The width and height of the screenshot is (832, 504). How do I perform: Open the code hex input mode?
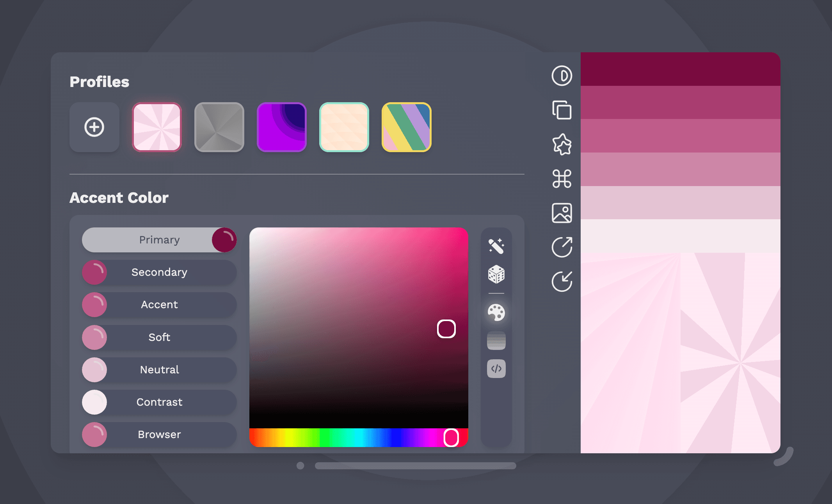pos(496,369)
